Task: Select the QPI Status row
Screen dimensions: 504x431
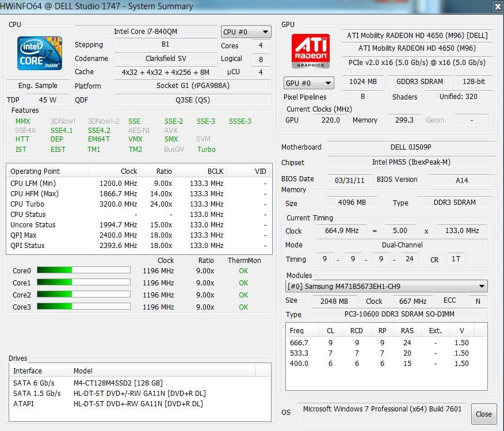Action: pos(139,245)
